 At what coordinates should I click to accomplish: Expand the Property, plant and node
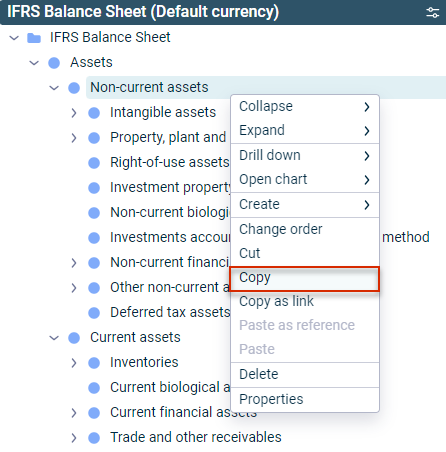click(74, 138)
